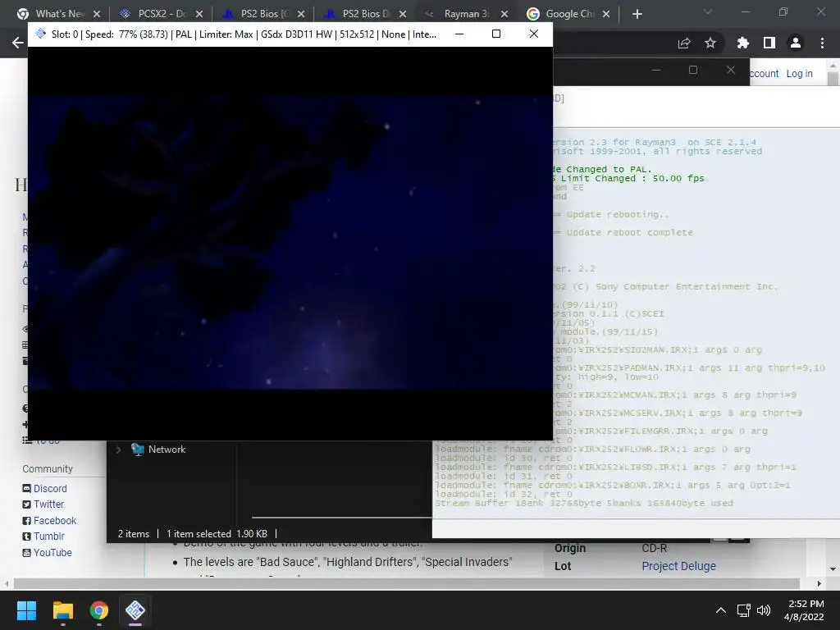Open the Tumblr community link
This screenshot has height=630, width=840.
pyautogui.click(x=48, y=536)
